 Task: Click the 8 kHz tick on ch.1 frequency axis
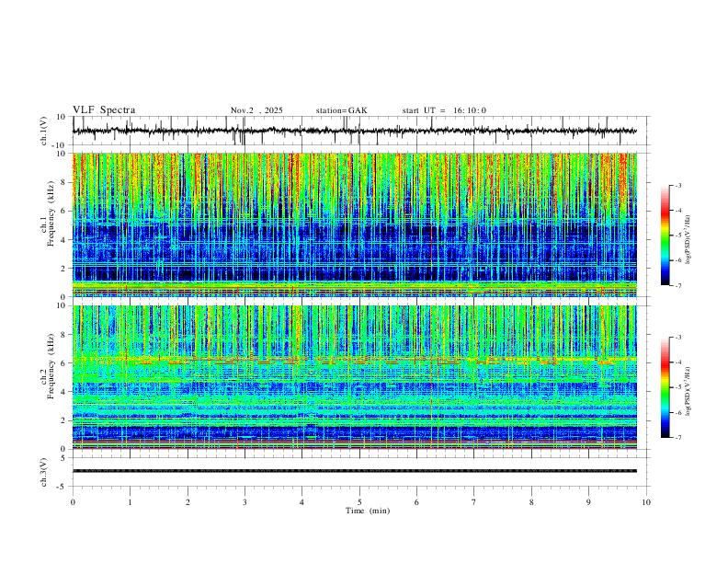click(x=63, y=182)
